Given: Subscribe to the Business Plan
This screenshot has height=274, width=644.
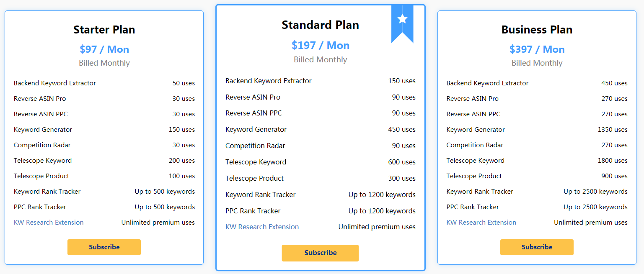Looking at the screenshot, I should tap(537, 247).
